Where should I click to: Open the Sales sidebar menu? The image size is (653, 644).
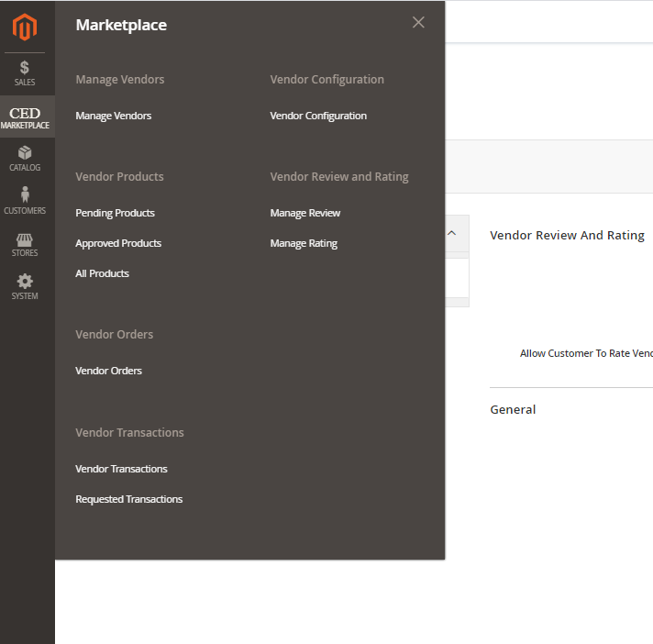click(25, 73)
